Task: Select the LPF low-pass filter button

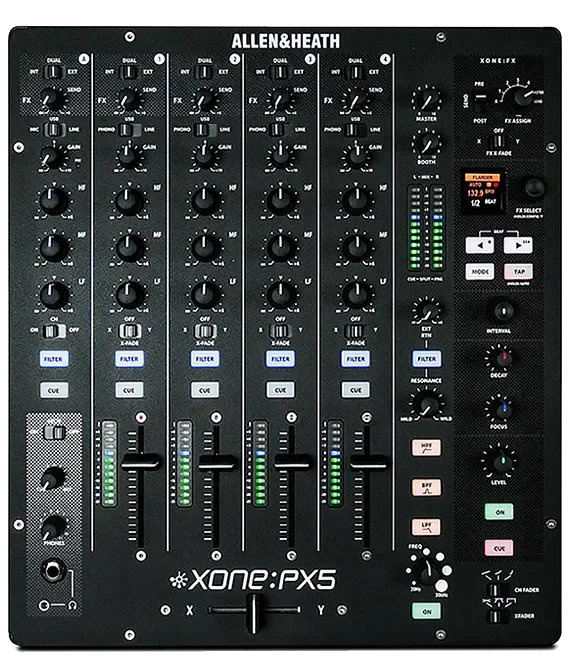Action: [426, 527]
